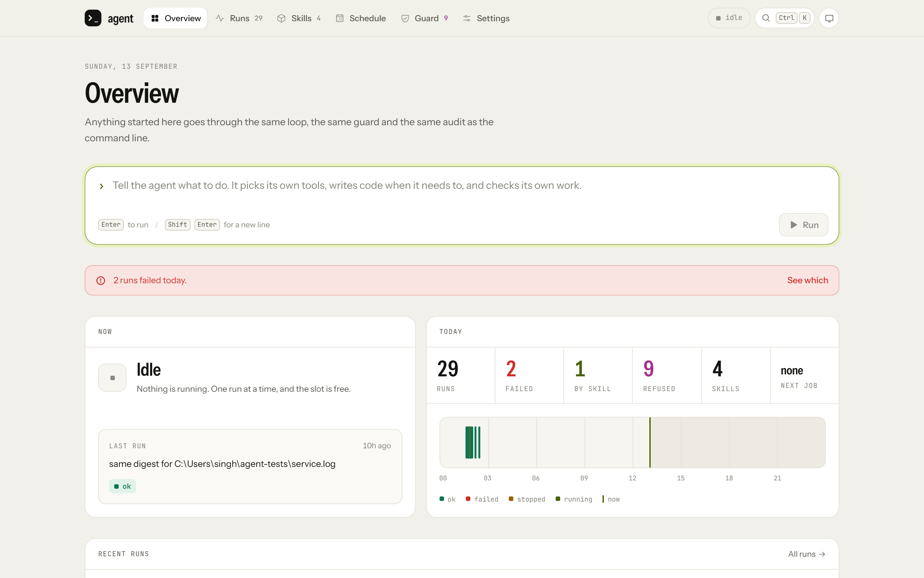Viewport: 924px width, 578px height.
Task: Focus the agent instruction input field
Action: (x=462, y=185)
